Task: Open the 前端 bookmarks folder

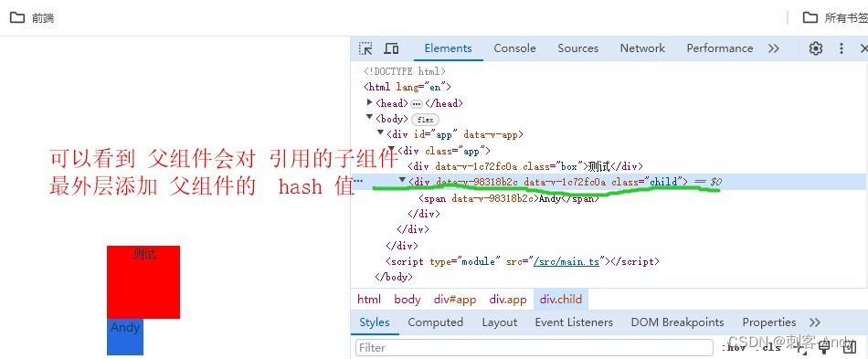Action: tap(32, 17)
